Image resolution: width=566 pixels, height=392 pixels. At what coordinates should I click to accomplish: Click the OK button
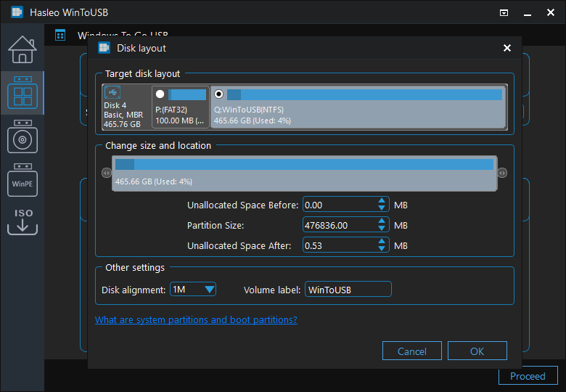477,351
